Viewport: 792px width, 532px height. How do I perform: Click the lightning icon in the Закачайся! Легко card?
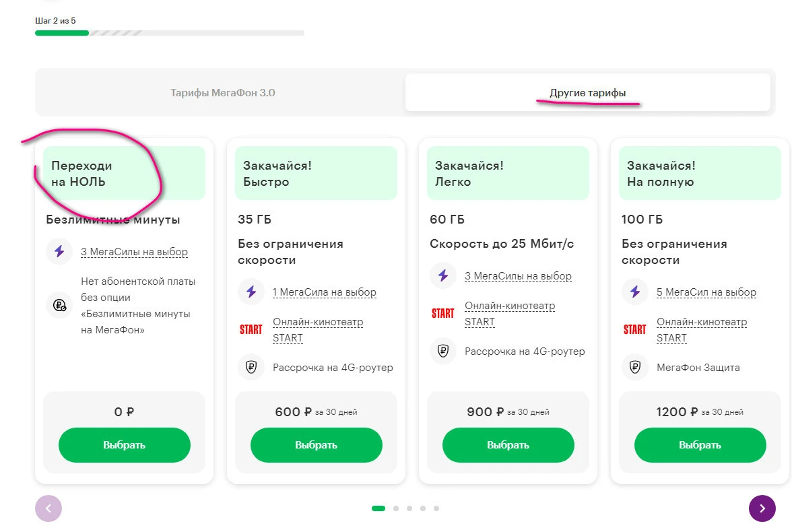pos(443,275)
